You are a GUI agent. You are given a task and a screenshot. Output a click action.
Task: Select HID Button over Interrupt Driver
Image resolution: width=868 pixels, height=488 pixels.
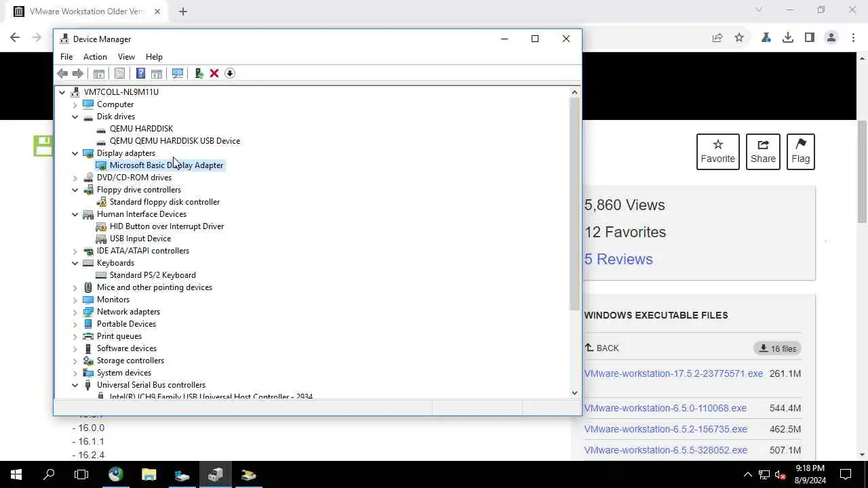(x=167, y=226)
